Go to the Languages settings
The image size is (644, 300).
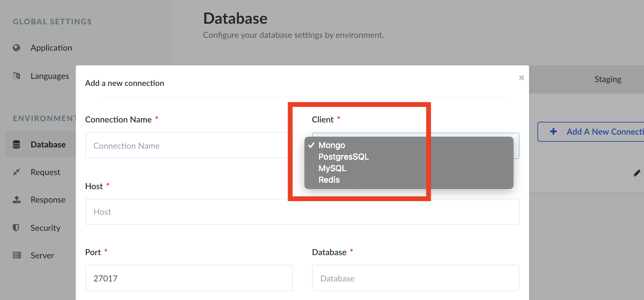[50, 76]
